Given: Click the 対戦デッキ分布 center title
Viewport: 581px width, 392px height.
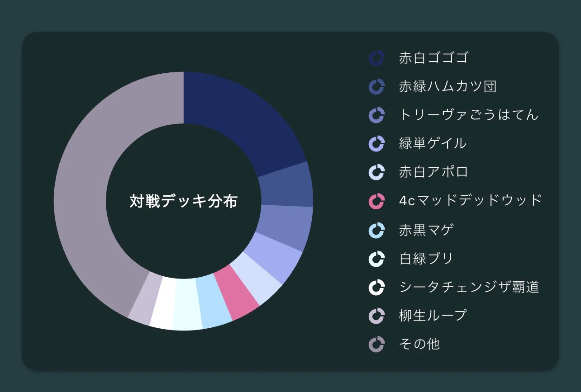Looking at the screenshot, I should [x=184, y=201].
